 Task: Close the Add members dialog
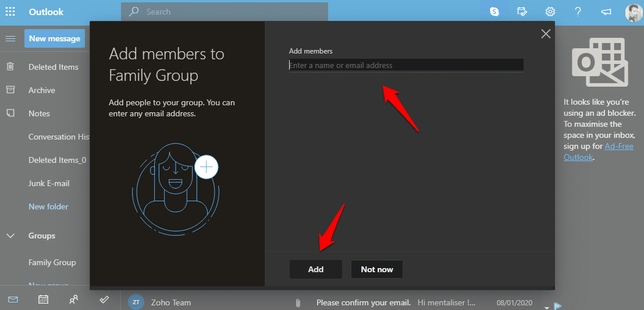pyautogui.click(x=546, y=34)
